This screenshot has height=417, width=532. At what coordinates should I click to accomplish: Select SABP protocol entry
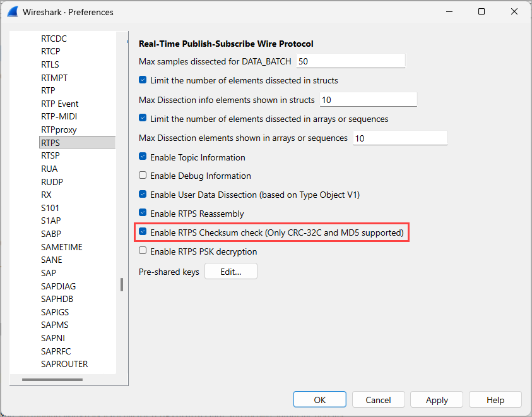click(51, 234)
